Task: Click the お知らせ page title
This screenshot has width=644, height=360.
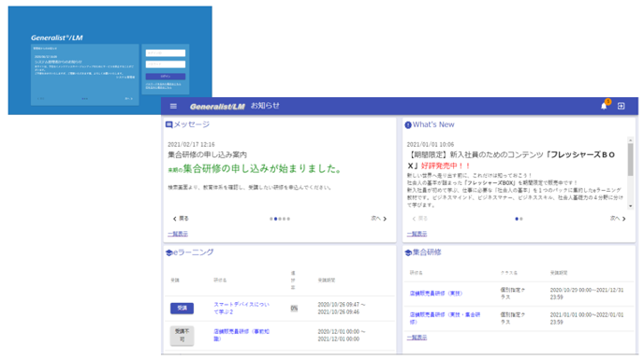Action: click(265, 106)
